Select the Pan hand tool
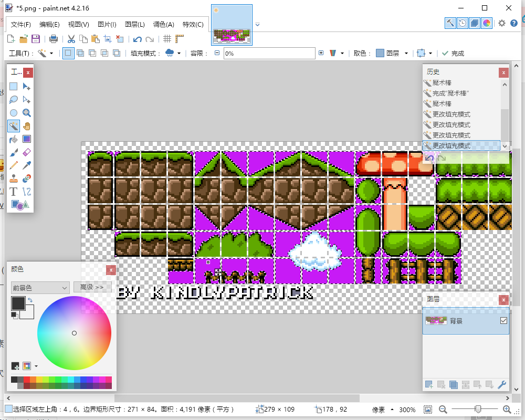This screenshot has width=525, height=420. [26, 126]
